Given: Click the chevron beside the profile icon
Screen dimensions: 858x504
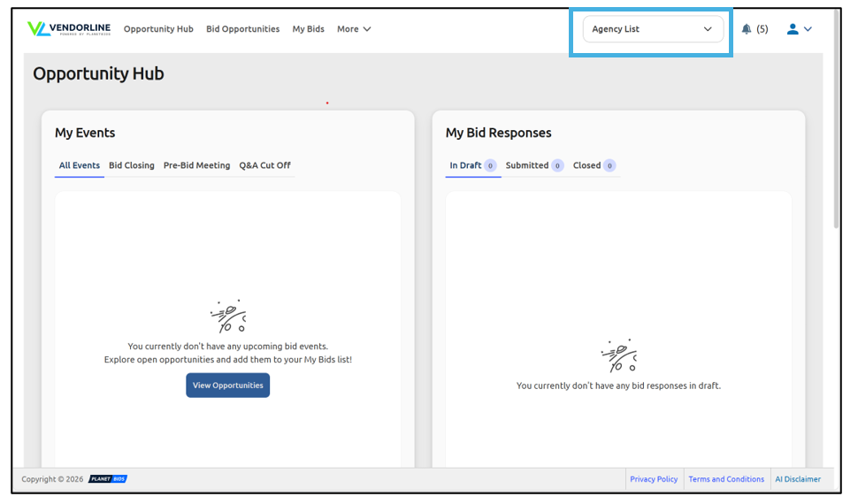Looking at the screenshot, I should [808, 29].
